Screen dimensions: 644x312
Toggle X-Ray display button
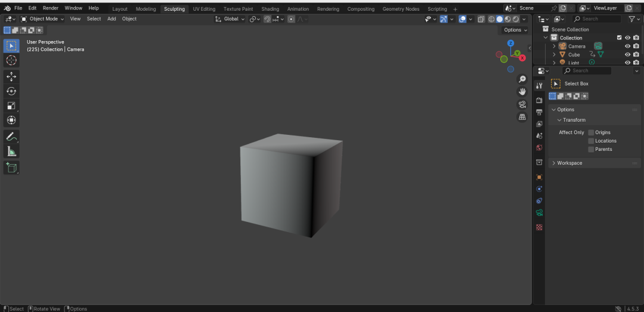tap(481, 19)
